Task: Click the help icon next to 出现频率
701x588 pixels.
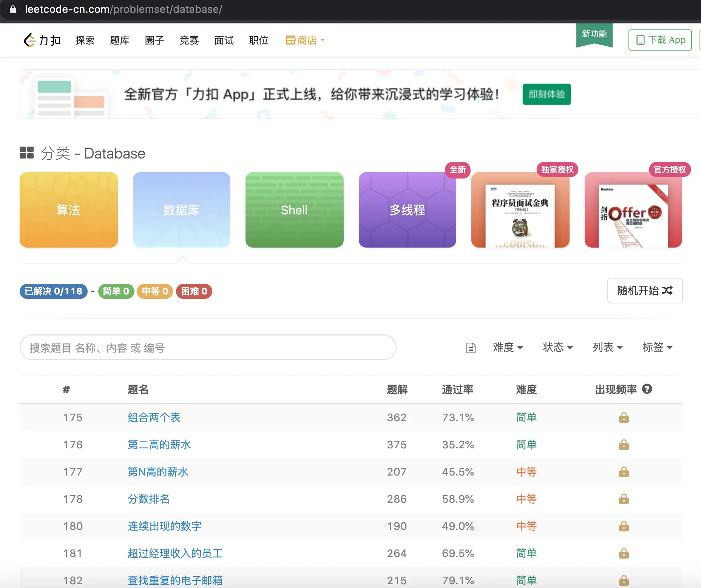Action: pyautogui.click(x=647, y=389)
